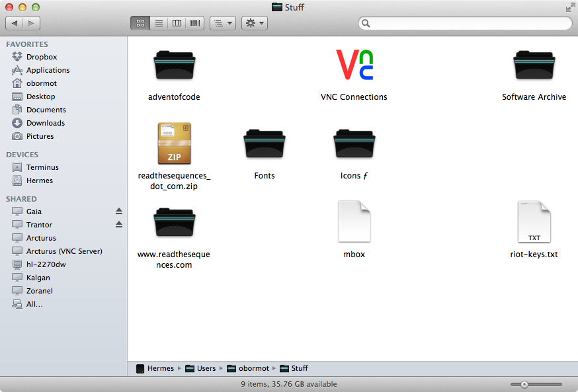Viewport: 578px width, 392px height.
Task: Select the 'VNC Connections' name label
Action: 354,97
